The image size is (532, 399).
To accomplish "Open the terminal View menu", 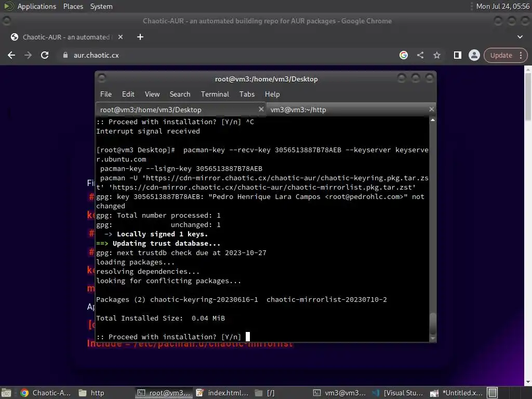I will 152,95.
